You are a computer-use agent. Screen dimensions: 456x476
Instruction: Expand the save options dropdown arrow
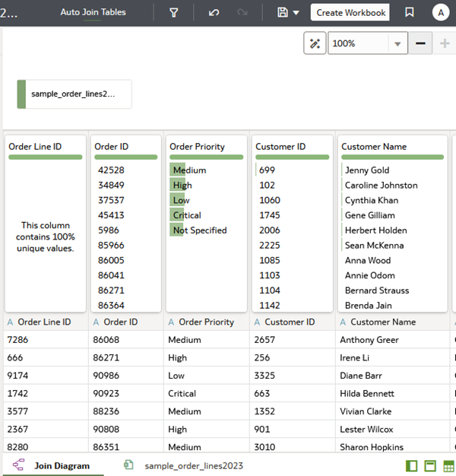[x=296, y=13]
